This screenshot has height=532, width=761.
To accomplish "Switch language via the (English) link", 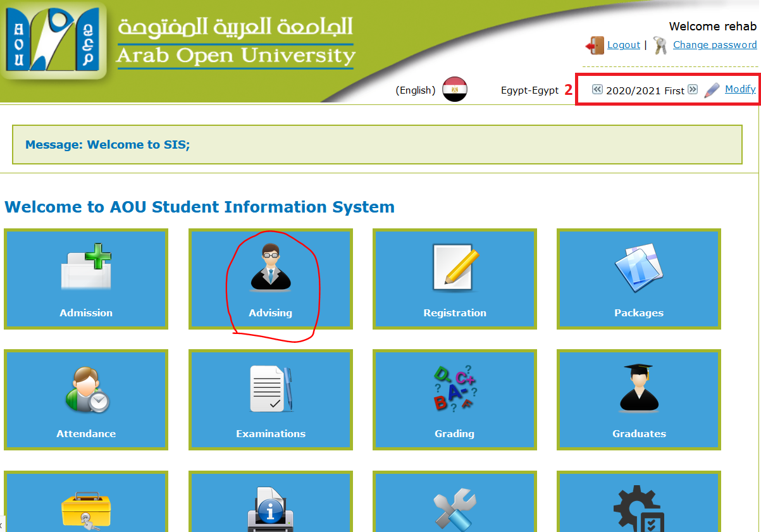I will [415, 90].
